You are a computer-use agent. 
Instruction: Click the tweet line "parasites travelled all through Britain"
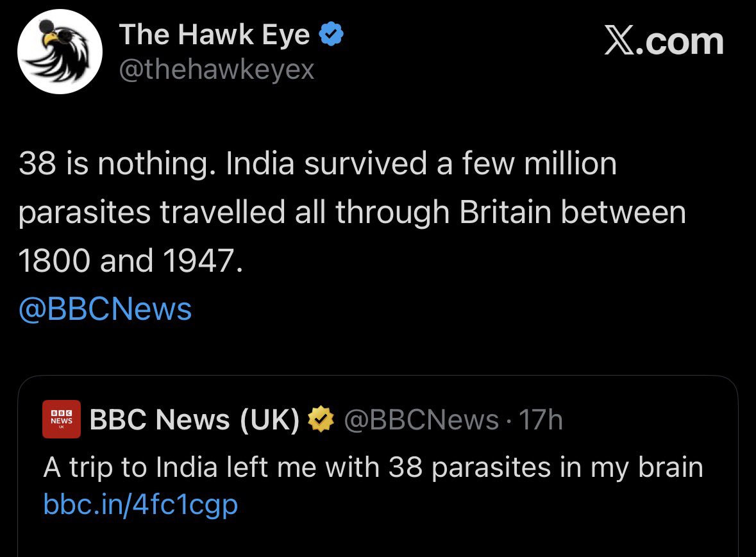[x=352, y=212]
